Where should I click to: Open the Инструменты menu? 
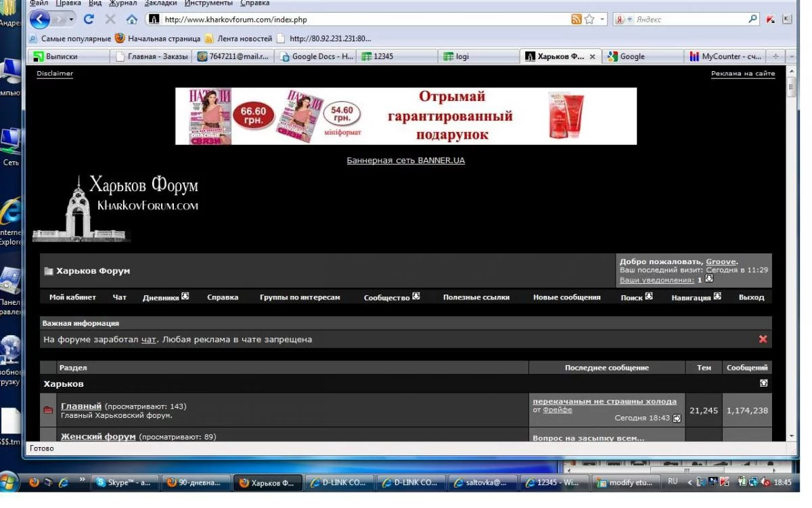pyautogui.click(x=208, y=3)
